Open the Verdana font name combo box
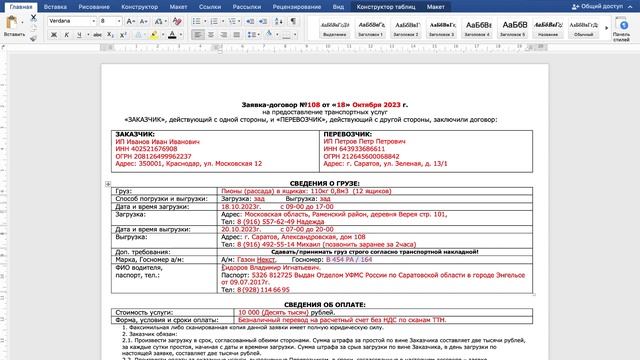This screenshot has width=640, height=360. [72, 21]
